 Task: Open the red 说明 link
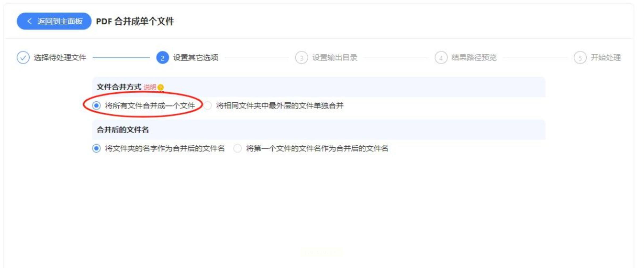pyautogui.click(x=150, y=87)
